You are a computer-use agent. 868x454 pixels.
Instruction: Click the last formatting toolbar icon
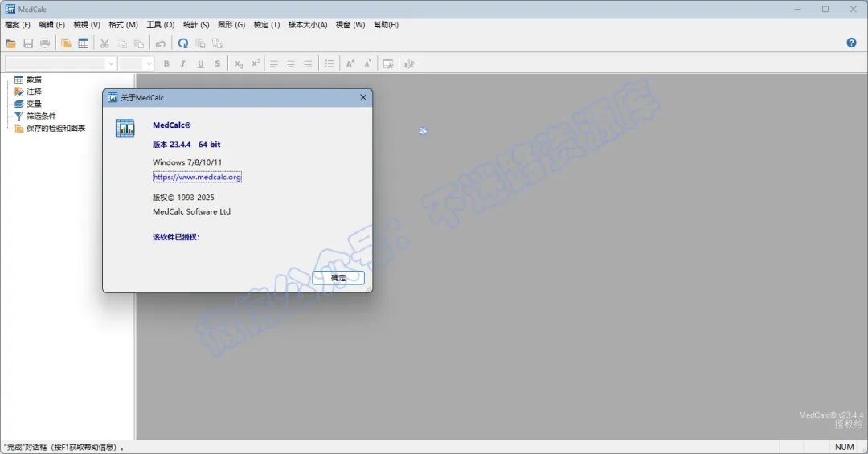(x=409, y=63)
